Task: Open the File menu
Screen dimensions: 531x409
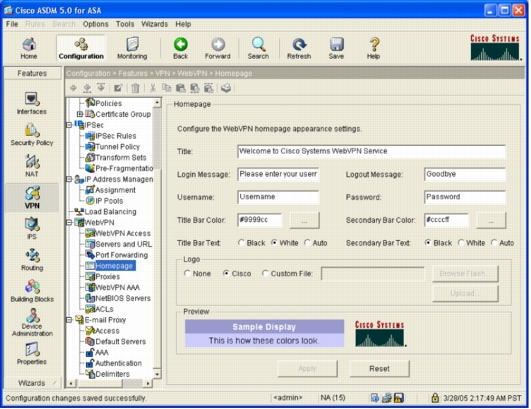Action: click(12, 24)
